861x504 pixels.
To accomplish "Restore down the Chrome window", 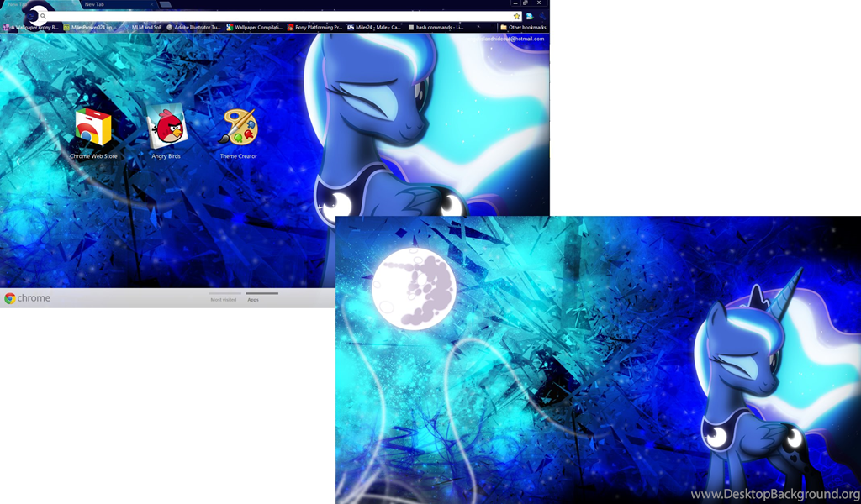I will pos(526,3).
